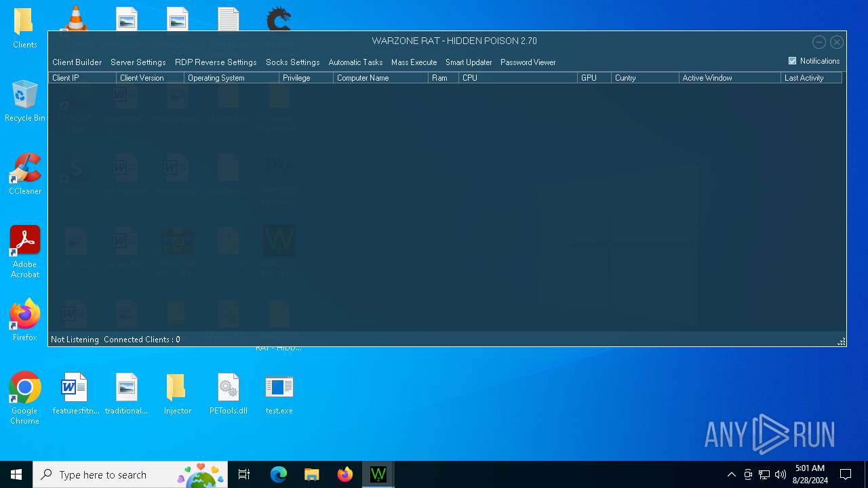The height and width of the screenshot is (488, 868).
Task: Sort by Client IP column header
Action: [x=82, y=78]
